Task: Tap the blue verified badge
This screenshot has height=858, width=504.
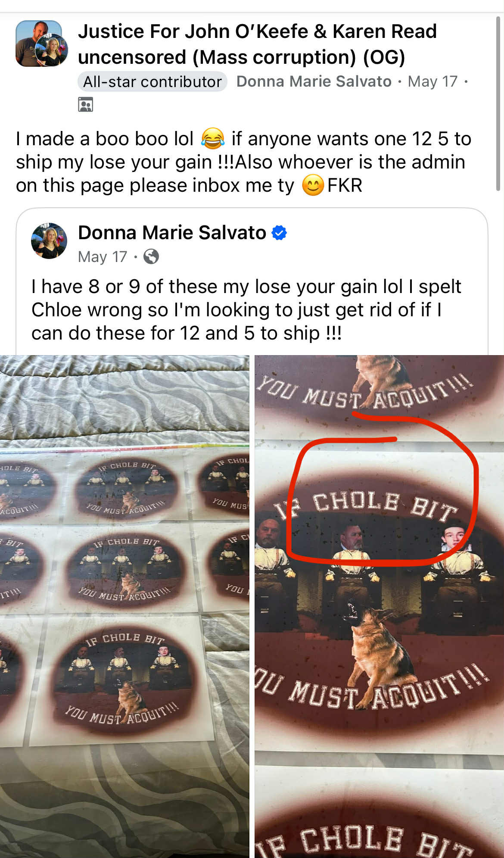Action: 279,233
